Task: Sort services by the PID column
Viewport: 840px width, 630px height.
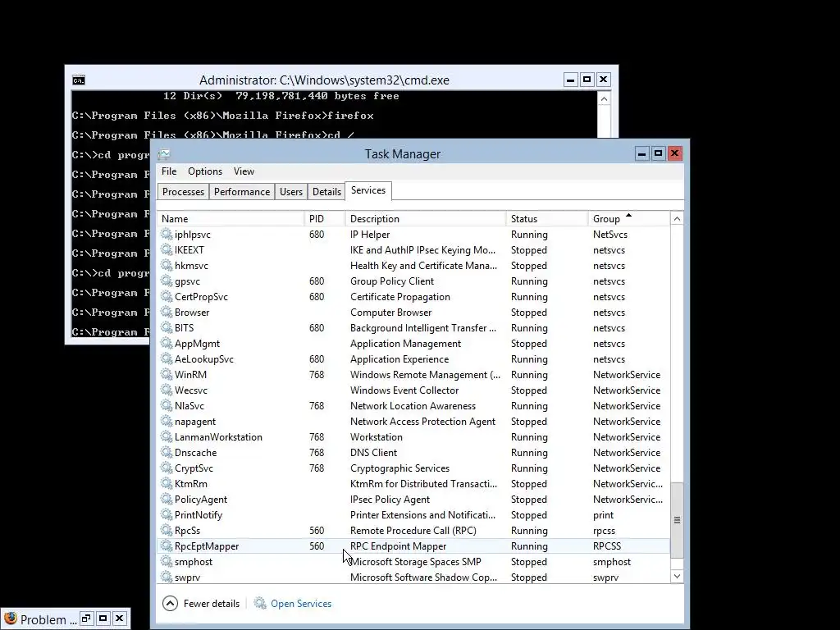Action: pos(325,218)
